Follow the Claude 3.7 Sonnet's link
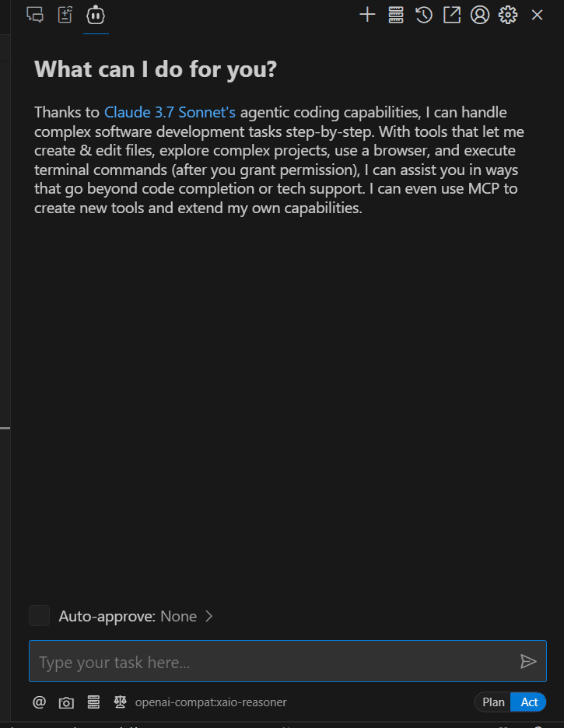The image size is (564, 728). click(170, 112)
